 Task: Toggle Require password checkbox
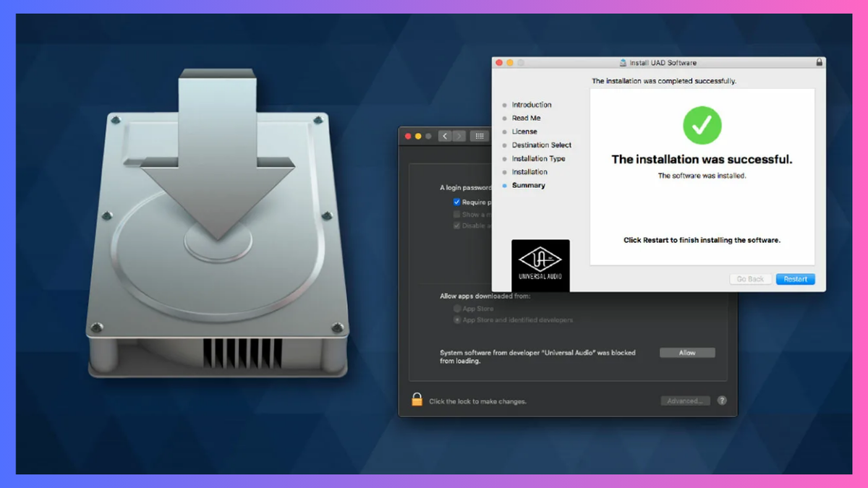click(x=456, y=202)
